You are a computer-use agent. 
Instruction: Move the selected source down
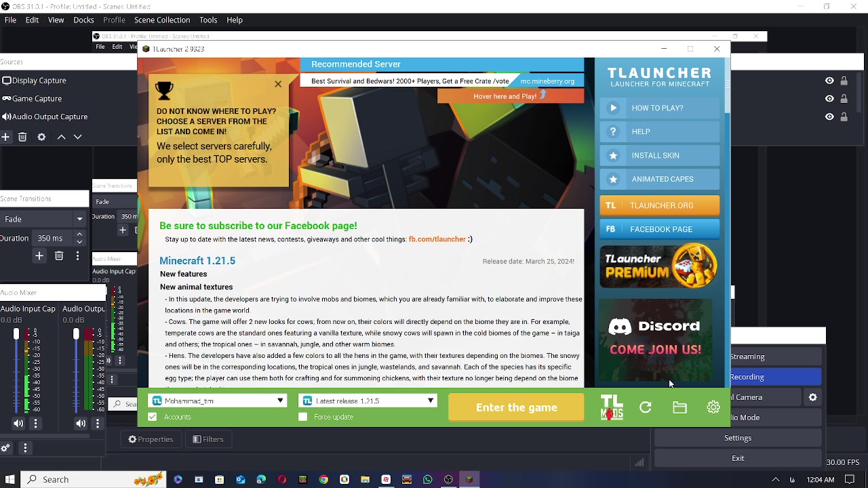point(78,137)
